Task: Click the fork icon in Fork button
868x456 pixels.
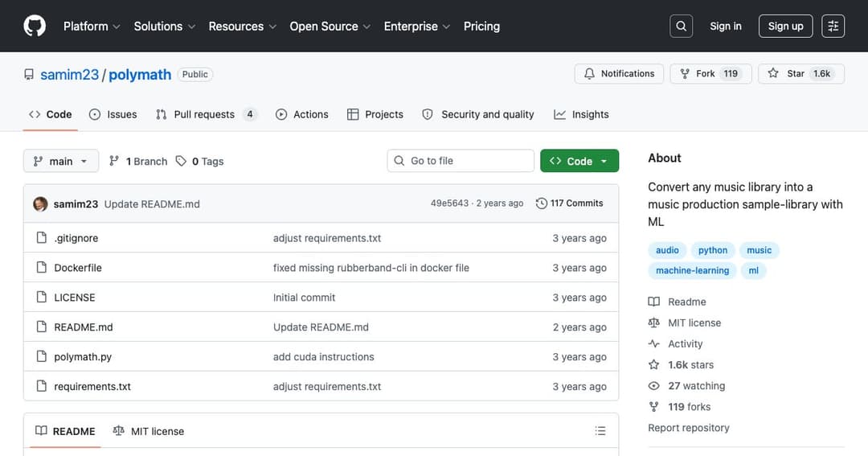Action: [x=685, y=74]
